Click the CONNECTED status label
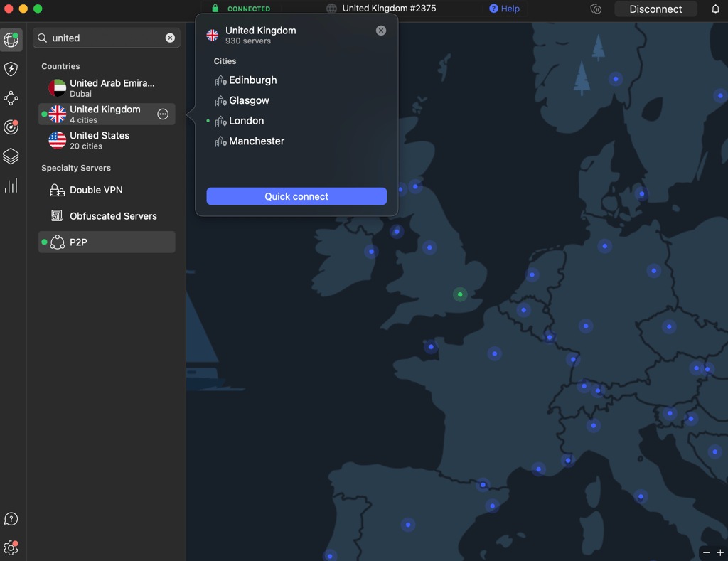Viewport: 728px width, 561px height. coord(249,9)
